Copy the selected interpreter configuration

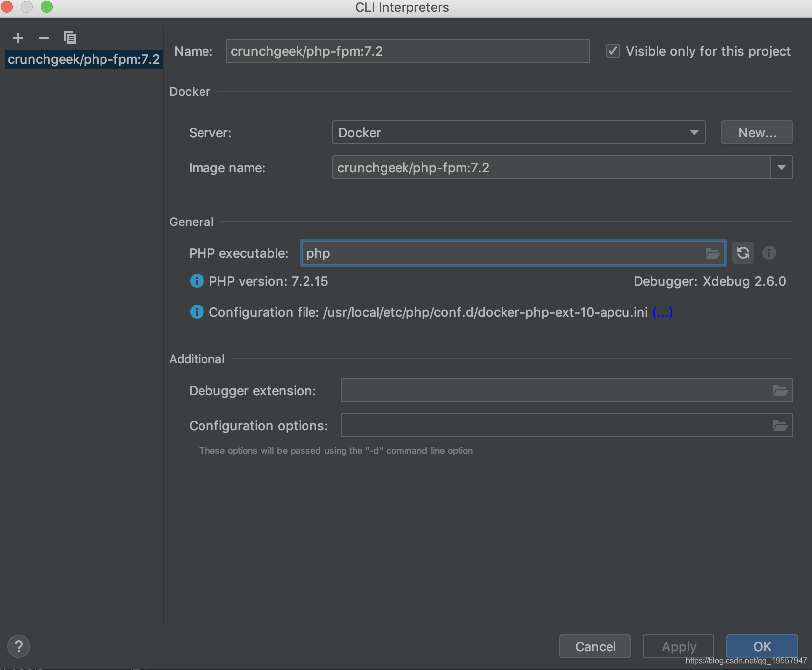70,37
